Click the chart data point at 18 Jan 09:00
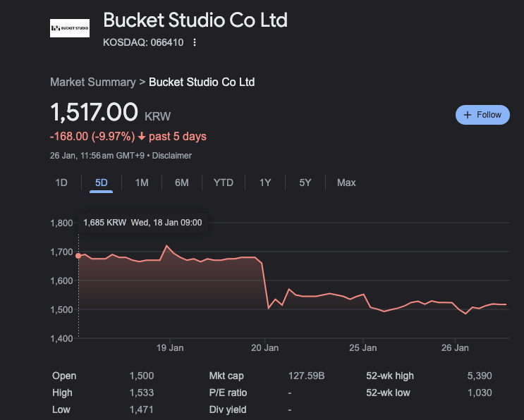This screenshot has height=420, width=524. click(x=78, y=256)
